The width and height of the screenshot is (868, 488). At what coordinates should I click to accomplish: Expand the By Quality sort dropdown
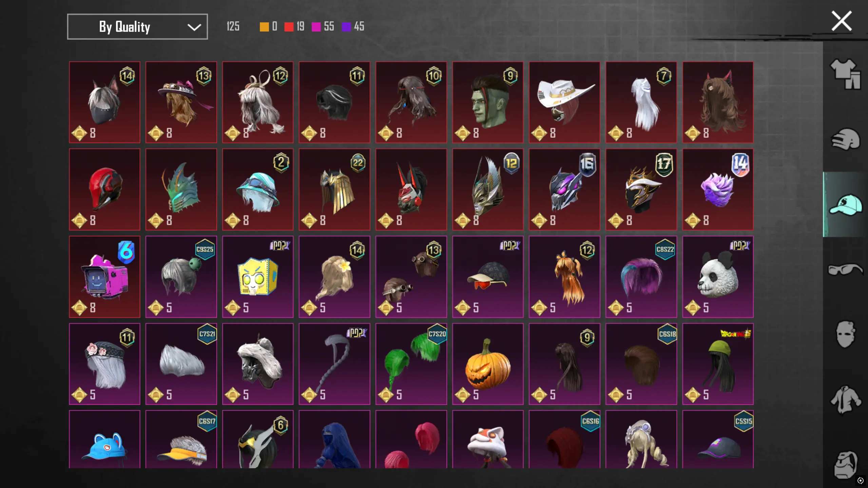pos(137,26)
